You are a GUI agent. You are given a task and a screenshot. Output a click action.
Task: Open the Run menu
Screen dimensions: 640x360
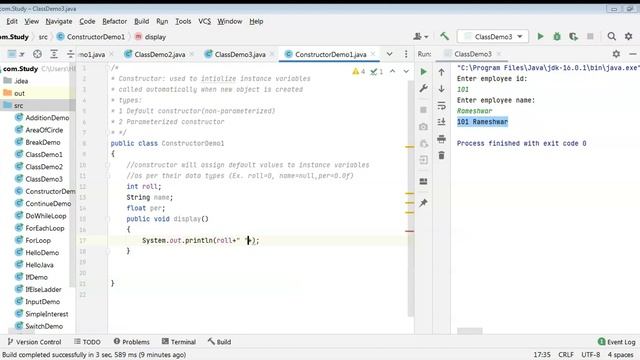tap(162, 21)
